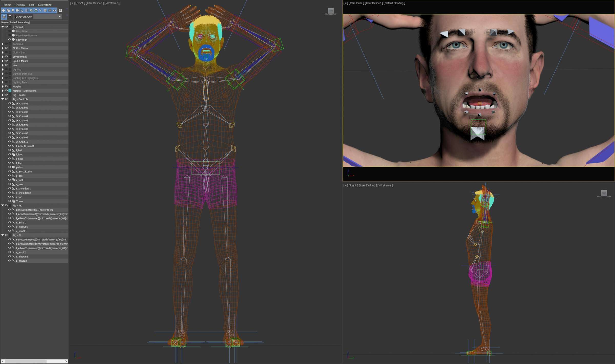
Task: Open the Customize menu
Action: (45, 5)
